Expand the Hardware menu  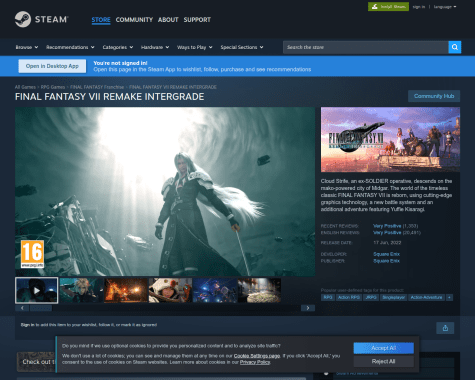click(155, 47)
